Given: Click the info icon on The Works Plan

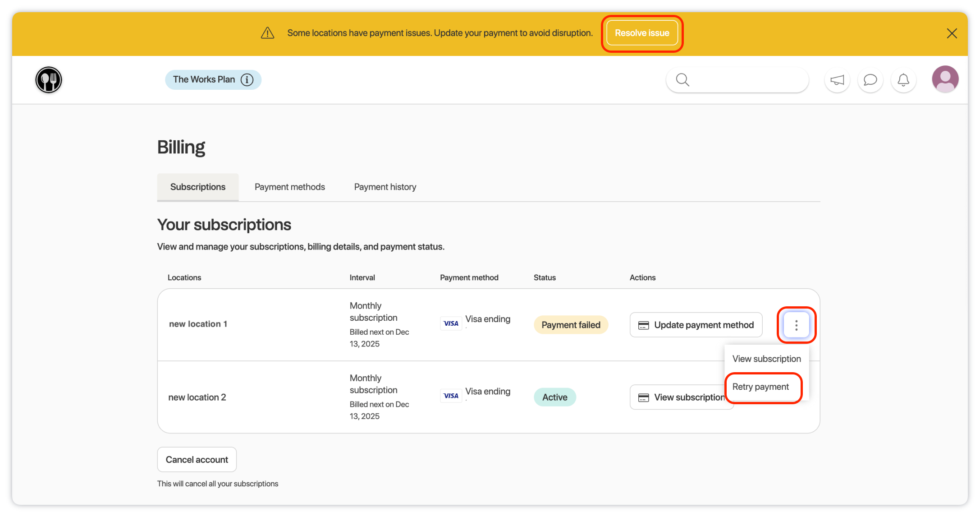Looking at the screenshot, I should tap(247, 80).
